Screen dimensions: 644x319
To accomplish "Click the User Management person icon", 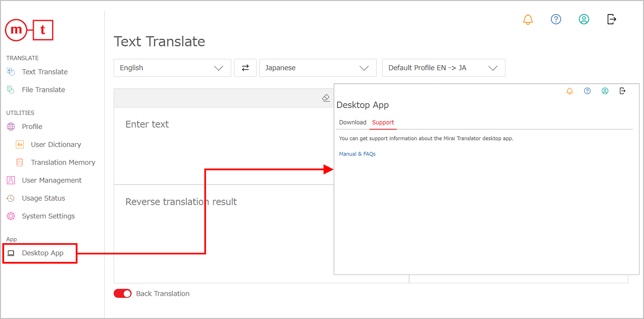I will pos(11,180).
